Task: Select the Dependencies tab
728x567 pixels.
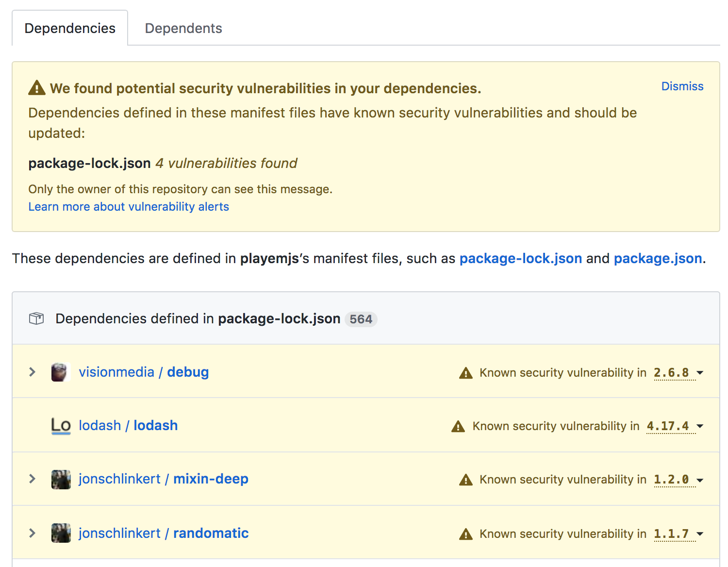Action: [x=70, y=28]
